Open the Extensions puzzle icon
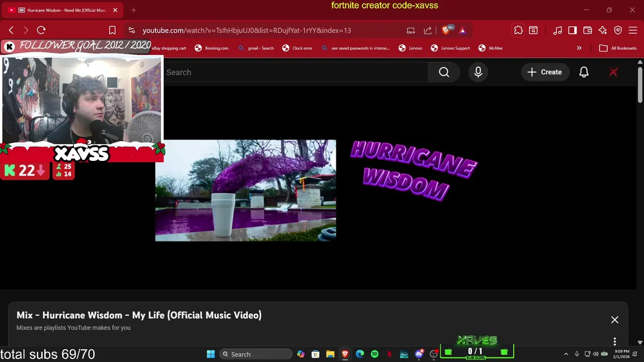The height and width of the screenshot is (362, 644). coord(518,30)
